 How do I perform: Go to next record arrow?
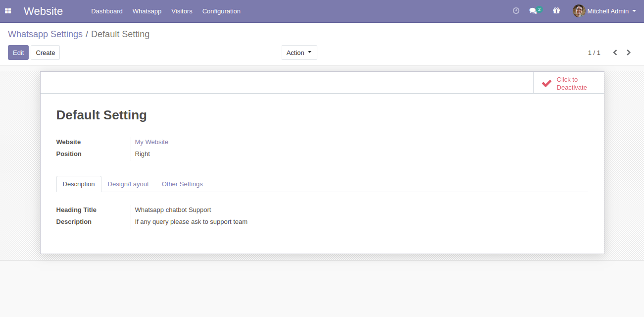[x=629, y=53]
